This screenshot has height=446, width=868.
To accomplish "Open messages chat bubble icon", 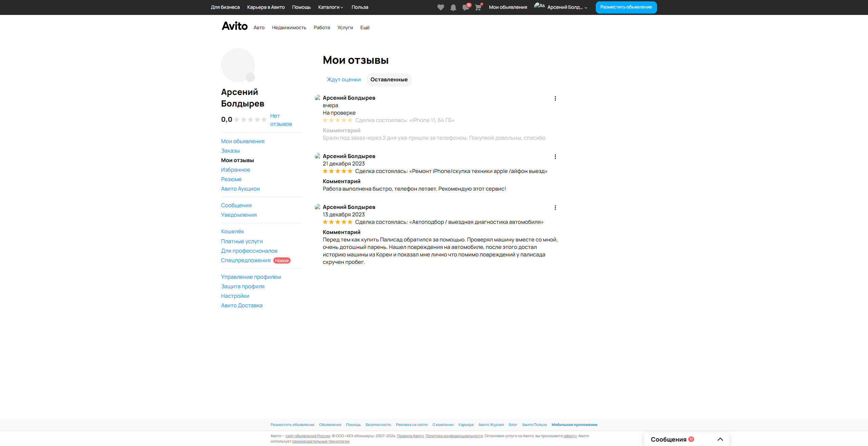I will [466, 7].
